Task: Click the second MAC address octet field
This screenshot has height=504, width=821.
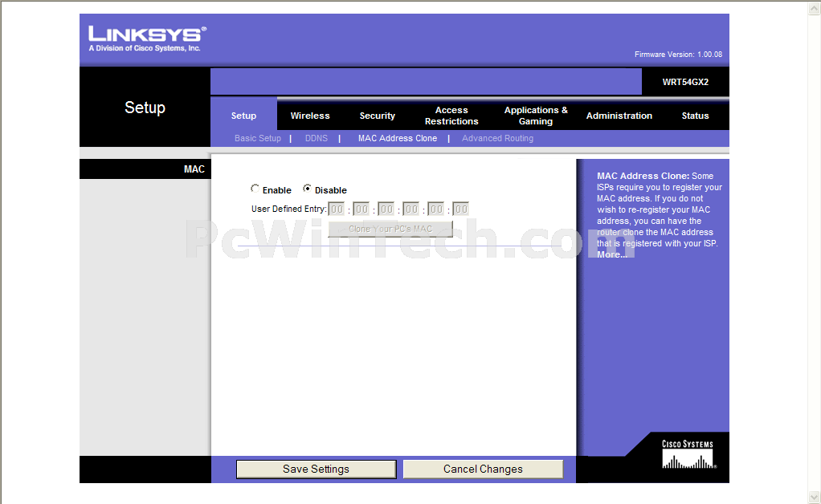Action: point(361,209)
